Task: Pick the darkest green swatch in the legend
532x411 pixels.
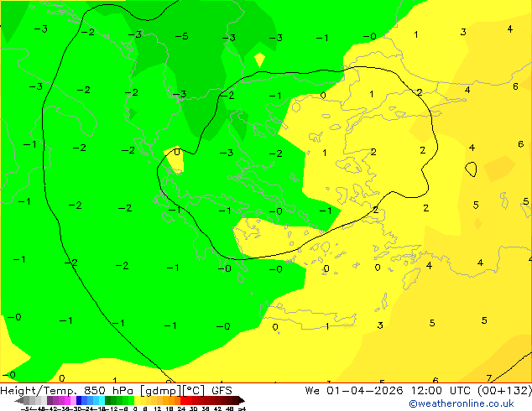Action: point(108,400)
